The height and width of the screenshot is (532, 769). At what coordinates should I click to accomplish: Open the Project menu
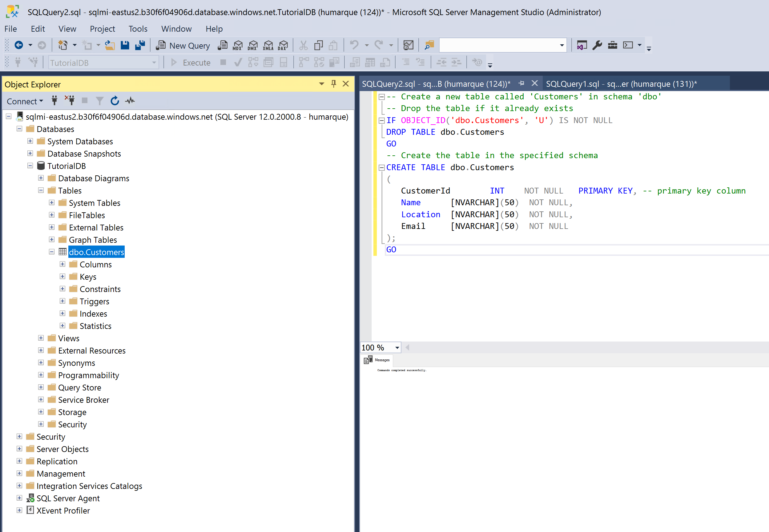click(103, 29)
